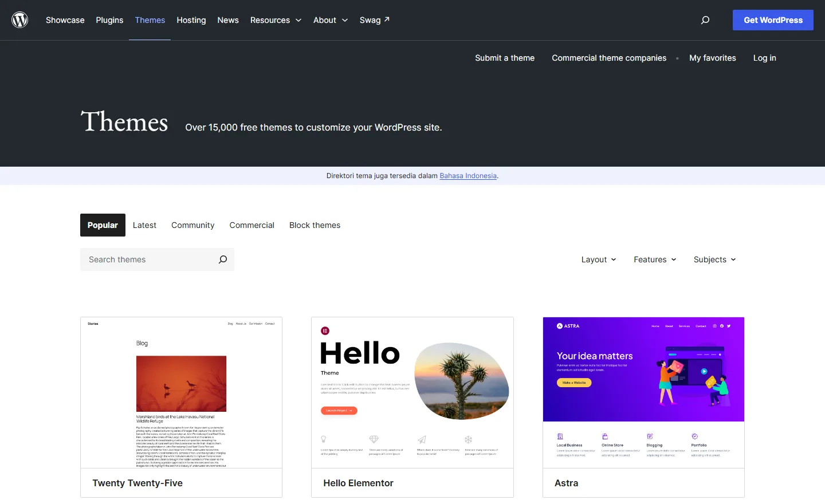
Task: Go to Showcase in top navigation
Action: [x=65, y=20]
